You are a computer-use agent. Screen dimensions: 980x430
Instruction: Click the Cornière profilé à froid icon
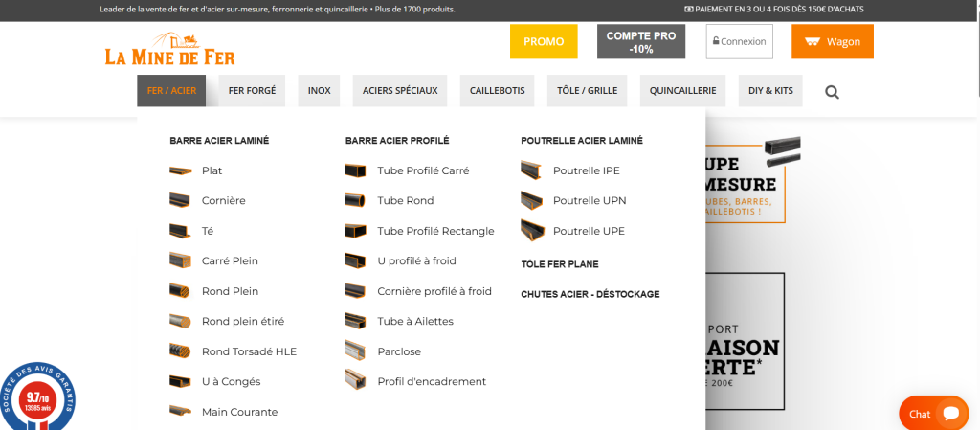pos(355,290)
